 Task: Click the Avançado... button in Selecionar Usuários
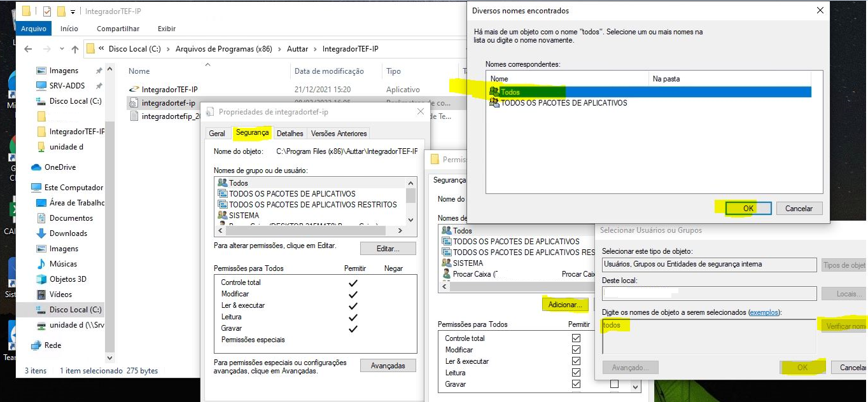[630, 368]
